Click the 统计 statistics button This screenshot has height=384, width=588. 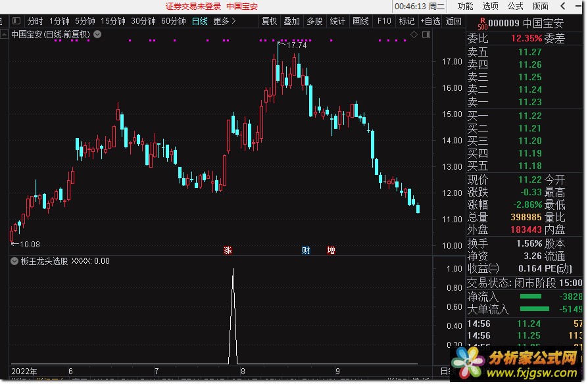(x=337, y=21)
